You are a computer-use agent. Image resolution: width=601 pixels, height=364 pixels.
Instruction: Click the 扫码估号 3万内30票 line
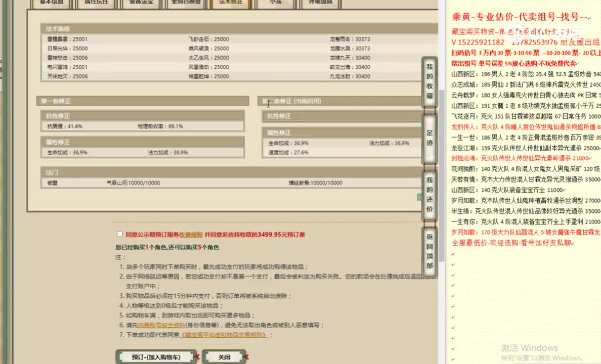526,53
